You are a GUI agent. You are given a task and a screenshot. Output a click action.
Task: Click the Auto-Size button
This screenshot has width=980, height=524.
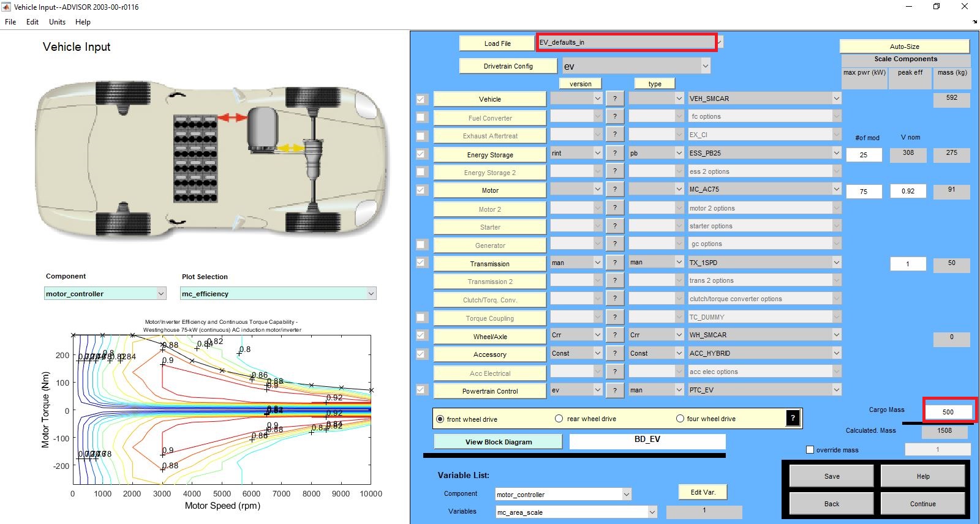click(904, 47)
